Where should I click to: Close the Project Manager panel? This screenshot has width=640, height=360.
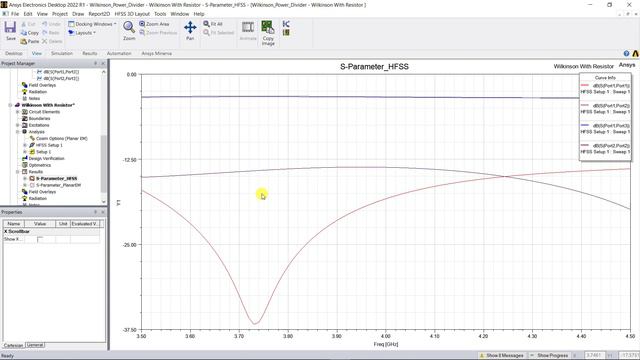(x=103, y=64)
